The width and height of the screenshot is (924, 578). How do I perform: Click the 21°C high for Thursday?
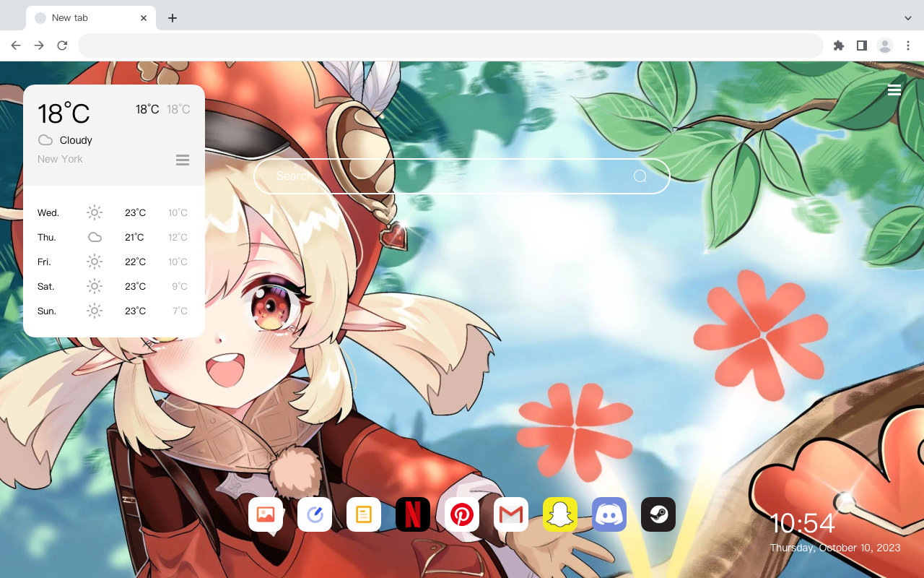[x=134, y=237]
